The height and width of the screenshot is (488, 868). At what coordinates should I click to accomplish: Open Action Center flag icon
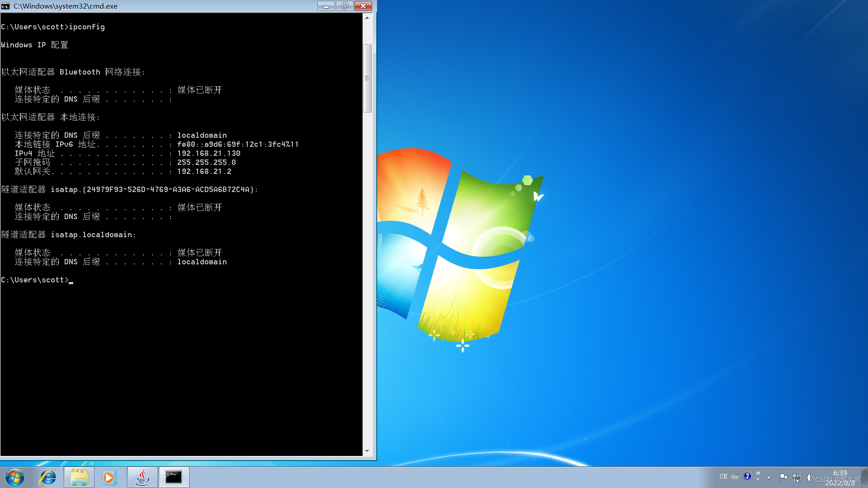[x=783, y=477]
